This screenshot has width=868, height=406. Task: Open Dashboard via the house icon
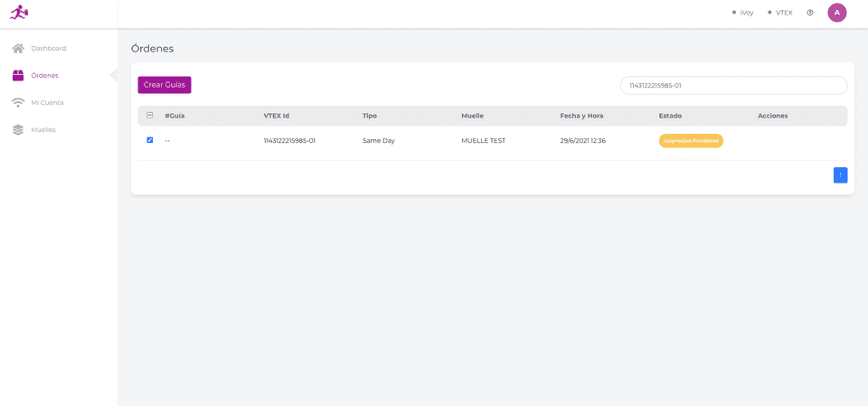(x=18, y=48)
